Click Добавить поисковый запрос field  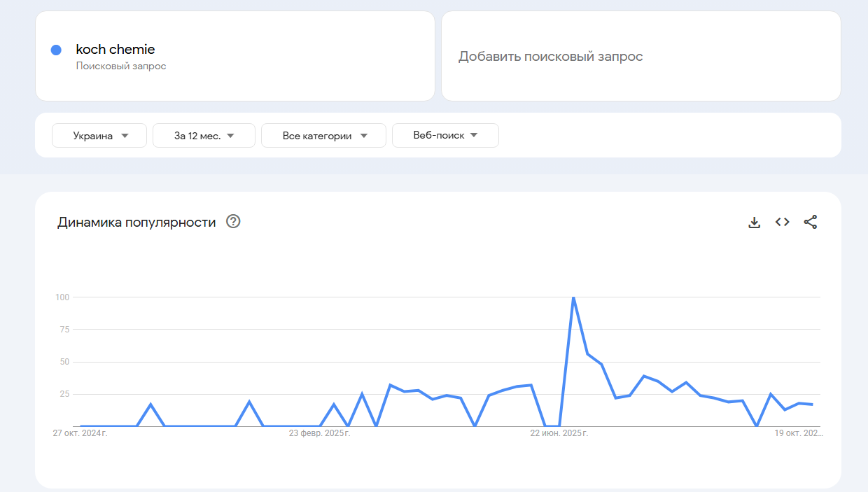click(550, 57)
